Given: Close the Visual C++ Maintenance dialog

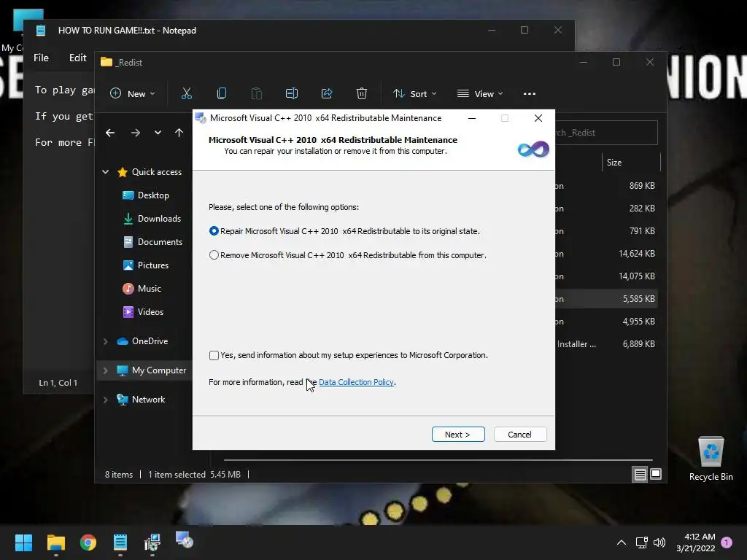Looking at the screenshot, I should (x=538, y=118).
